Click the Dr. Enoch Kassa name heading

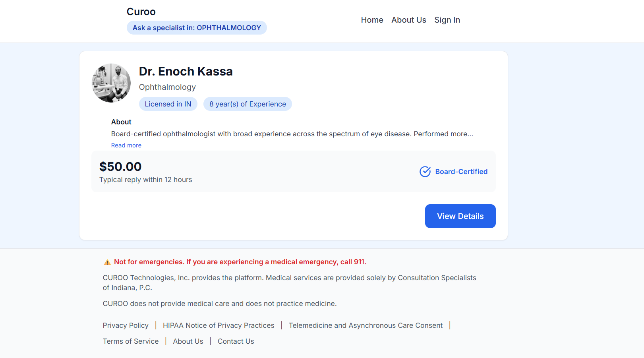186,72
